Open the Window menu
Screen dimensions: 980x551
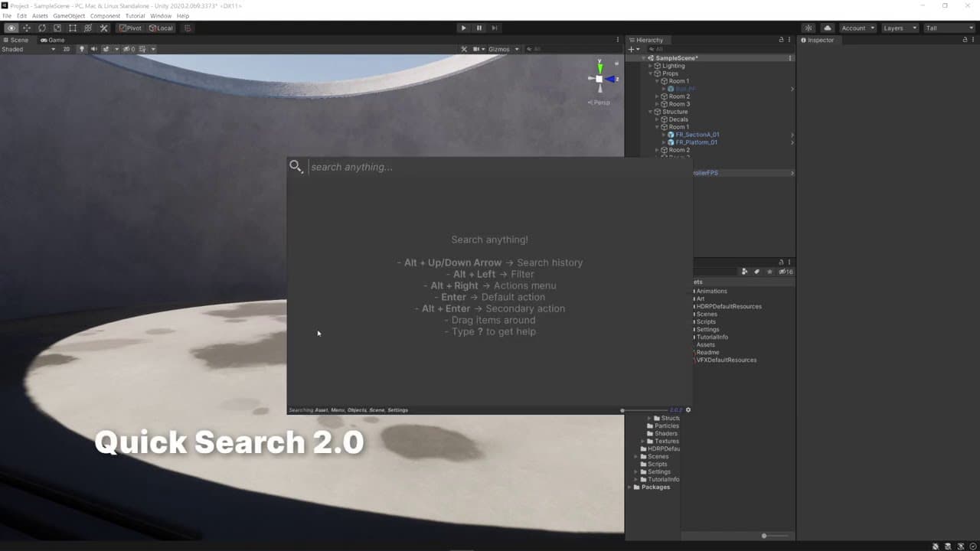pos(161,16)
